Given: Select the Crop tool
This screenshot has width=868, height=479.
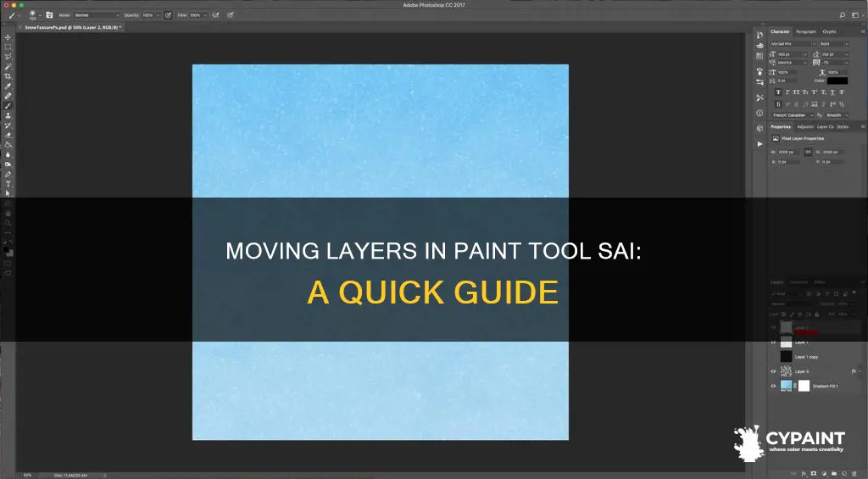Looking at the screenshot, I should pos(8,75).
